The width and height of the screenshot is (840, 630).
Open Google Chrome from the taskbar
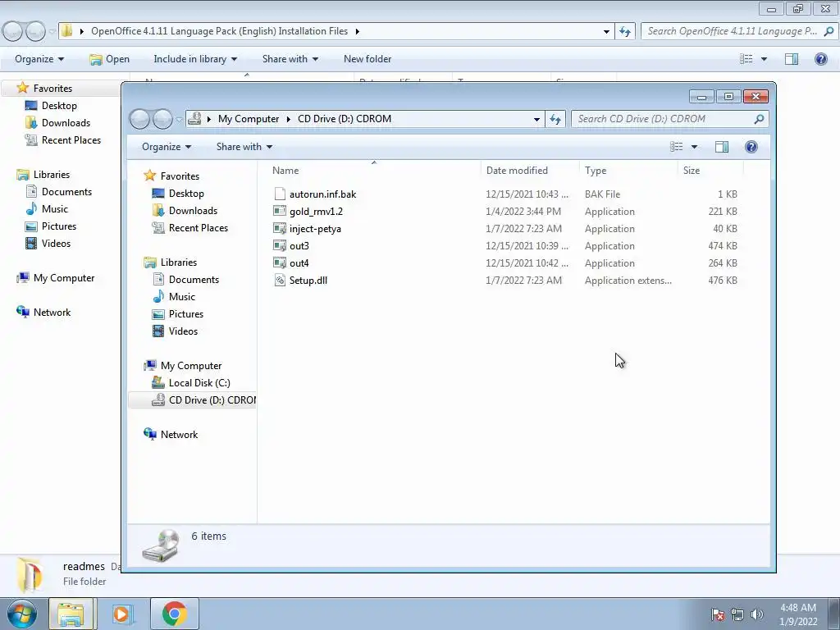174,614
